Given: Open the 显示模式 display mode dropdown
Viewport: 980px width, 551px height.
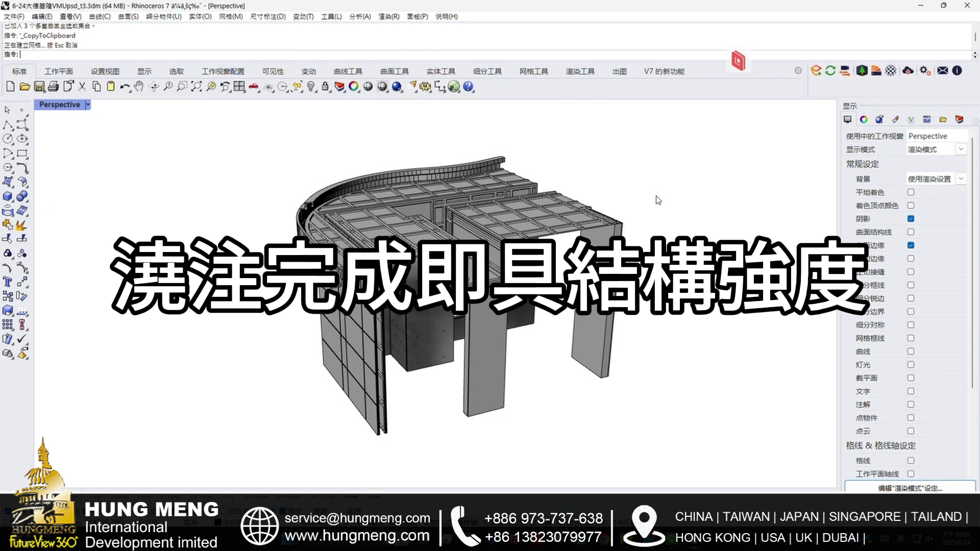Looking at the screenshot, I should [961, 149].
